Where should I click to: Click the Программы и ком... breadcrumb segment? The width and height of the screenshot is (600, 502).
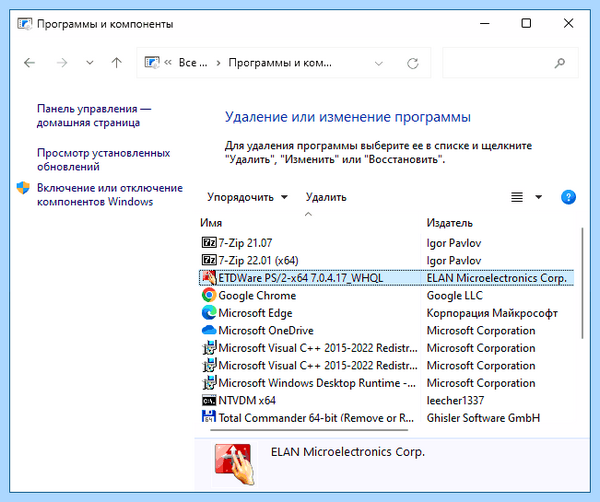click(280, 63)
